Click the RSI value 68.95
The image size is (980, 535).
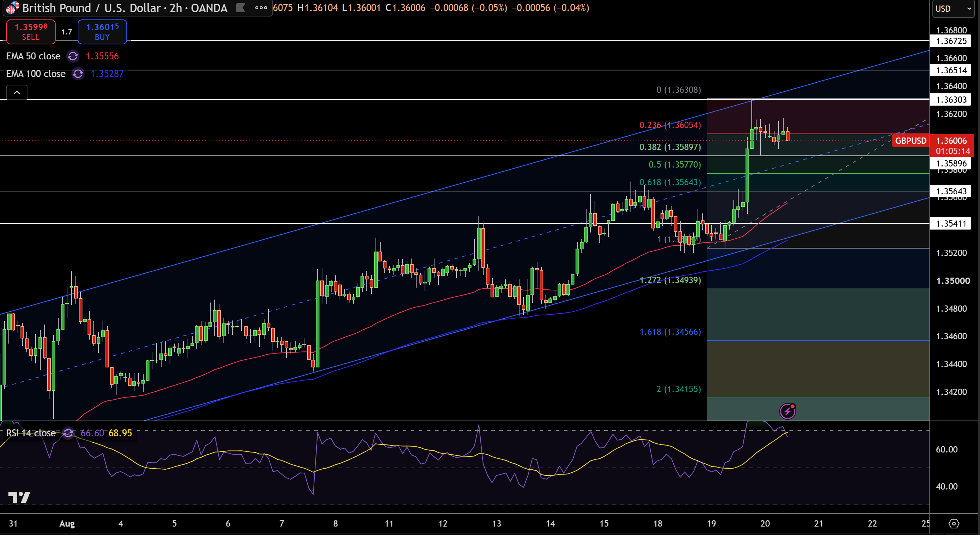pyautogui.click(x=120, y=433)
